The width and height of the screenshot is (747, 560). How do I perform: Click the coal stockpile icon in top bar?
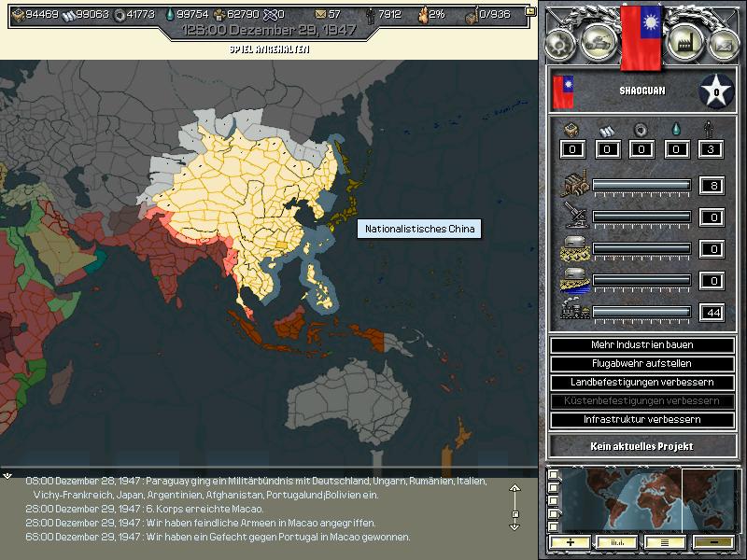pos(18,15)
